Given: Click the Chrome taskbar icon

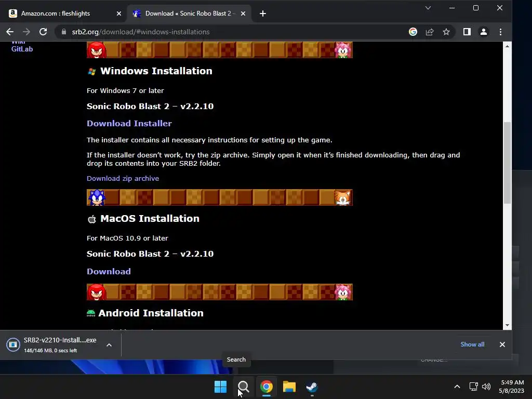Looking at the screenshot, I should click(x=267, y=387).
